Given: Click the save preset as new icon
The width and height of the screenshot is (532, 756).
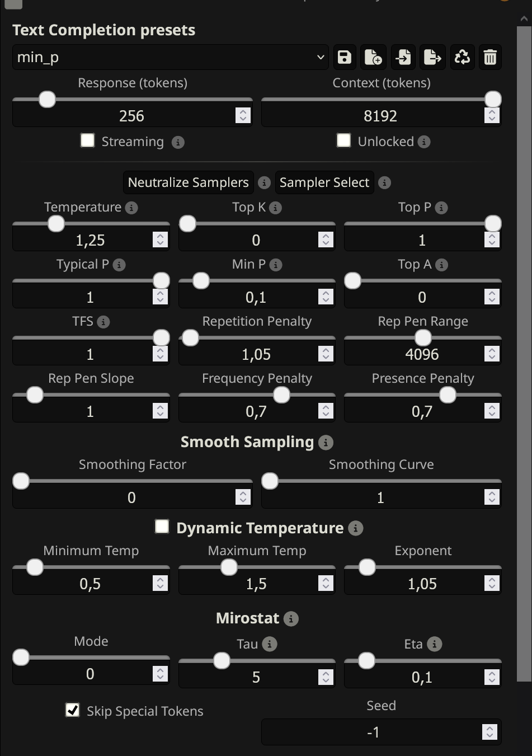Looking at the screenshot, I should coord(373,57).
